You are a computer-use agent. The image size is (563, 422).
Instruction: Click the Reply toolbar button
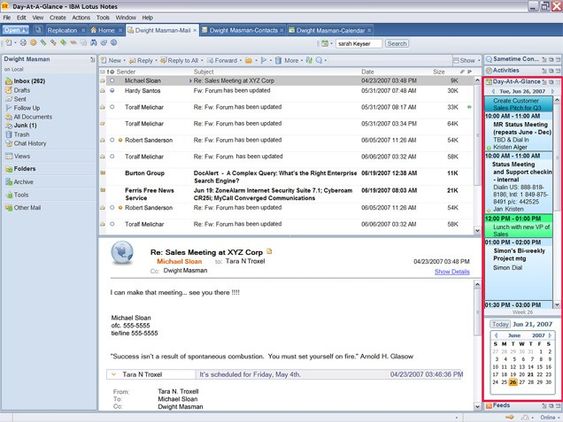tap(141, 61)
